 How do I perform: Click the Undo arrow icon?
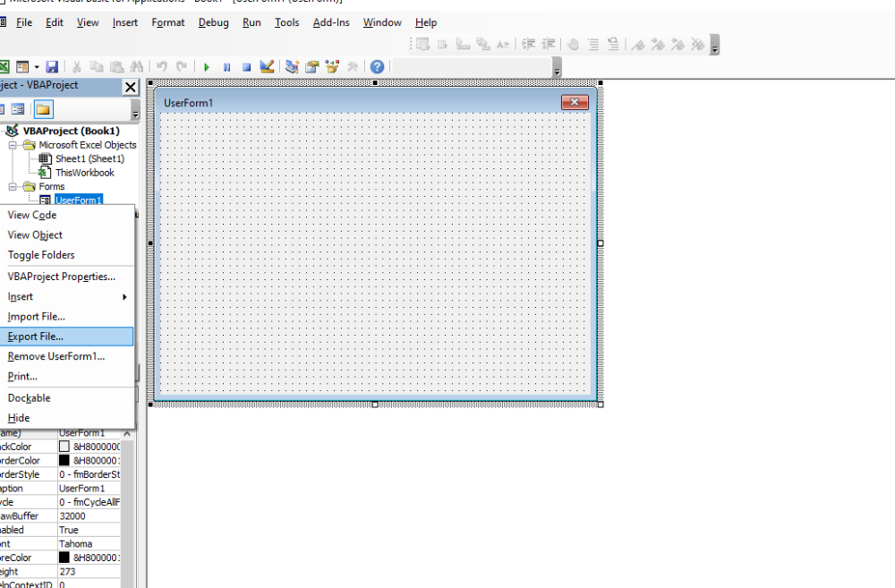point(162,67)
